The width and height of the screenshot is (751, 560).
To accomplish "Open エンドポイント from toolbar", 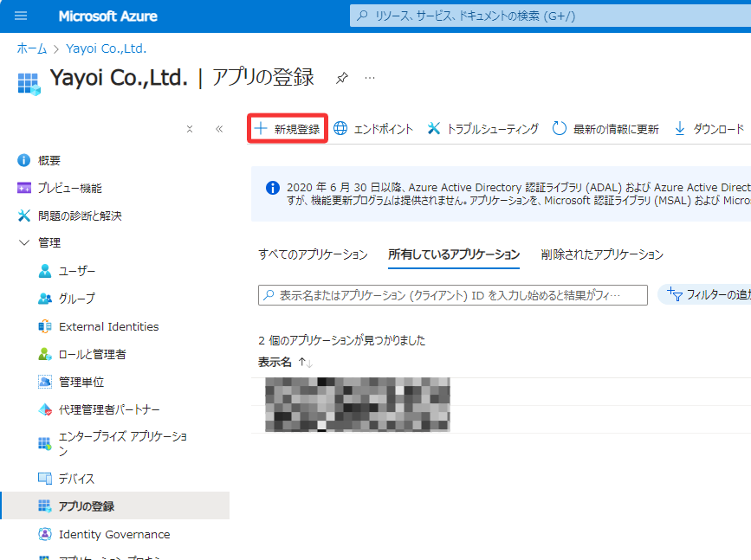I will 373,129.
